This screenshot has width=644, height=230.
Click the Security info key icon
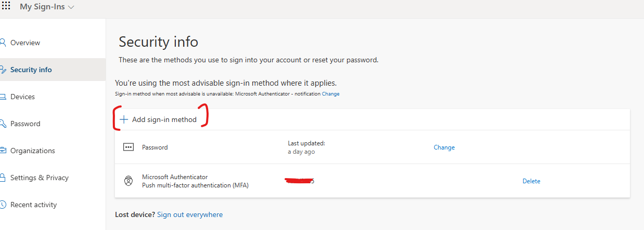click(x=3, y=70)
